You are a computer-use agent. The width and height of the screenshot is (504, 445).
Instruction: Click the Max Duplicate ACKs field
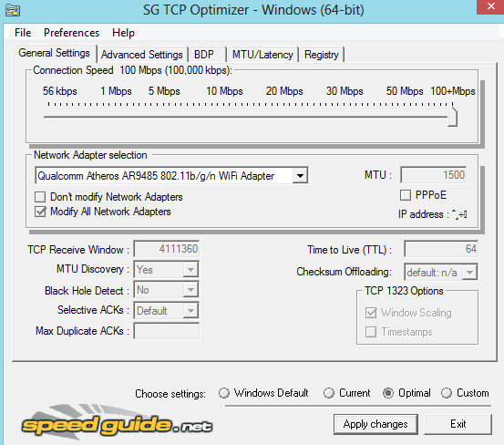167,331
